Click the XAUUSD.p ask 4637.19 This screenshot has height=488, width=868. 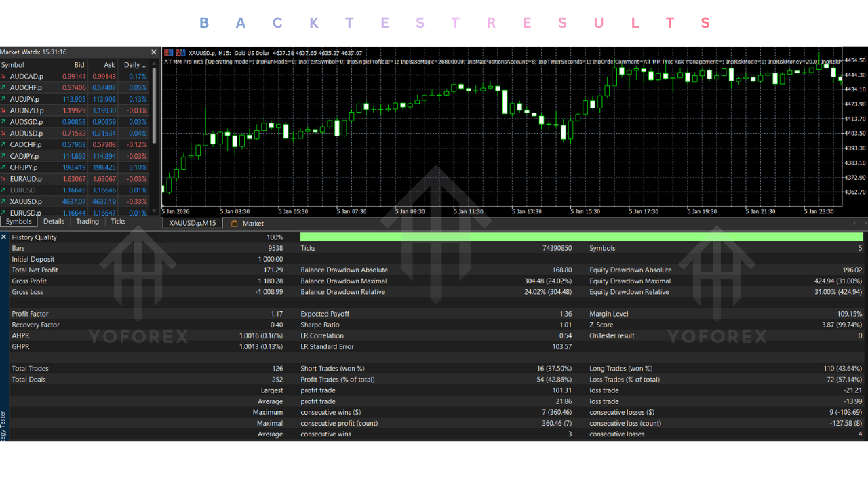click(104, 201)
